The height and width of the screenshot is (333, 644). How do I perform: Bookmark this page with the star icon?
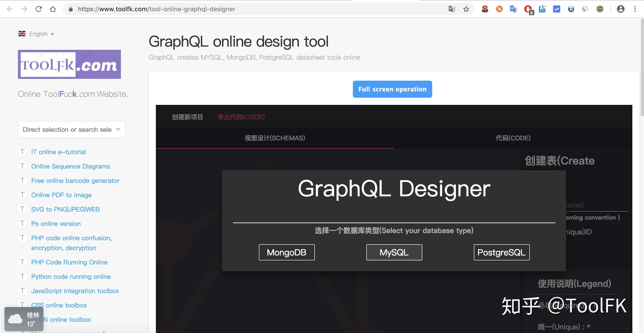(x=466, y=9)
